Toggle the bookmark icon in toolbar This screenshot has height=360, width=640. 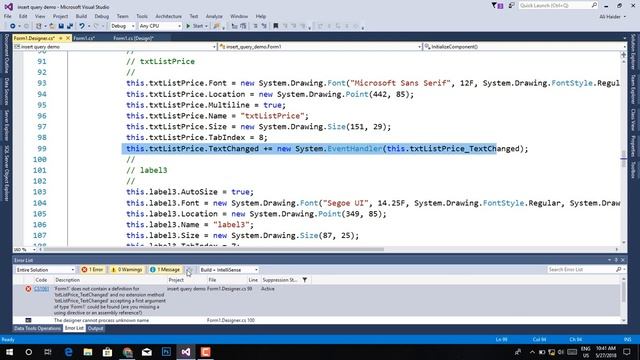tap(276, 26)
